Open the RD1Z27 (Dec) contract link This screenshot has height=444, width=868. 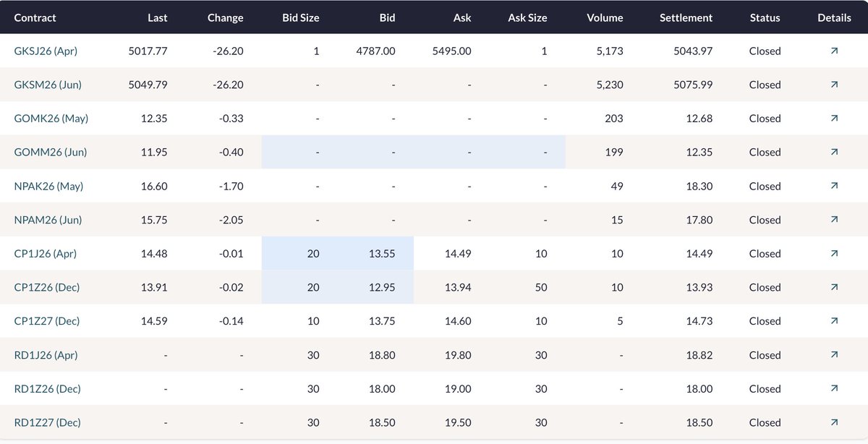(47, 422)
